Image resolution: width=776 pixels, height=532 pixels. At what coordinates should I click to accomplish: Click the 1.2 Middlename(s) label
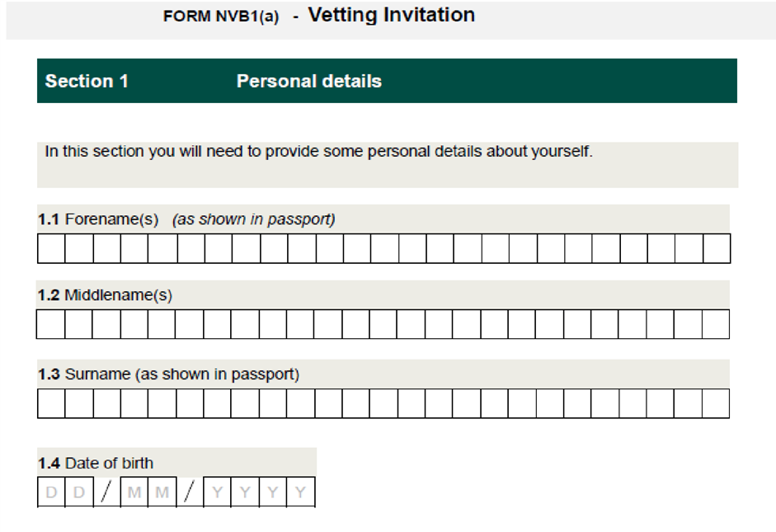click(x=105, y=295)
